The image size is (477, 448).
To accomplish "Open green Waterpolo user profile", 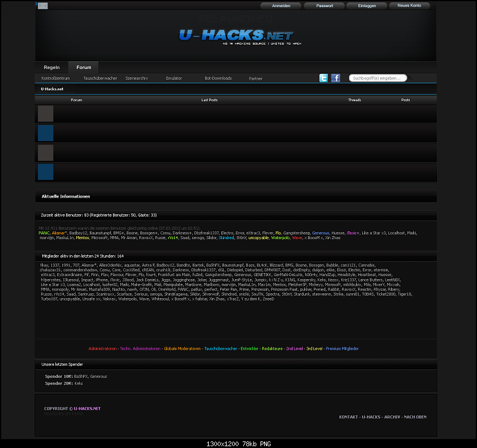I will tap(280, 238).
